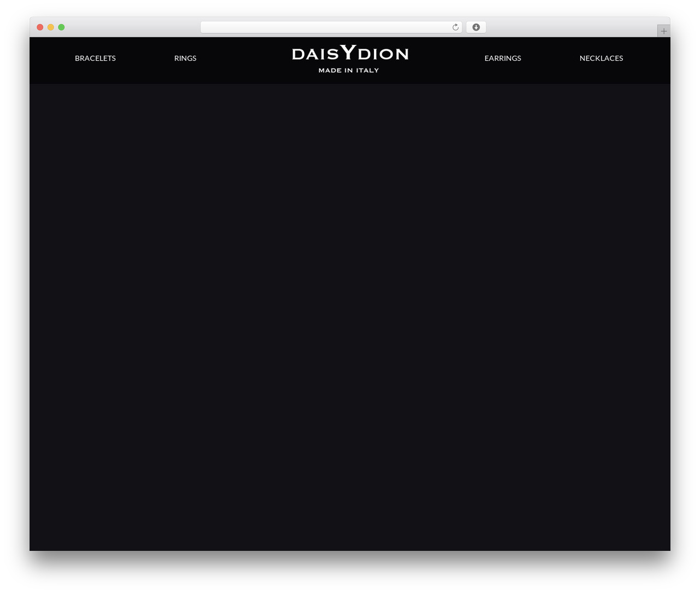Minimize the browser window with yellow button
The width and height of the screenshot is (700, 593).
click(x=51, y=27)
